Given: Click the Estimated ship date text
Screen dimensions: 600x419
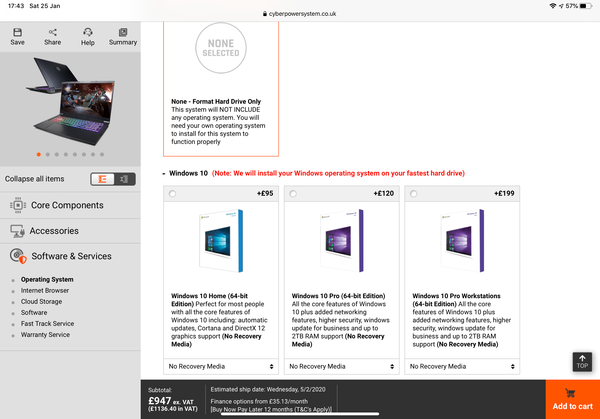Looking at the screenshot, I should [x=268, y=390].
